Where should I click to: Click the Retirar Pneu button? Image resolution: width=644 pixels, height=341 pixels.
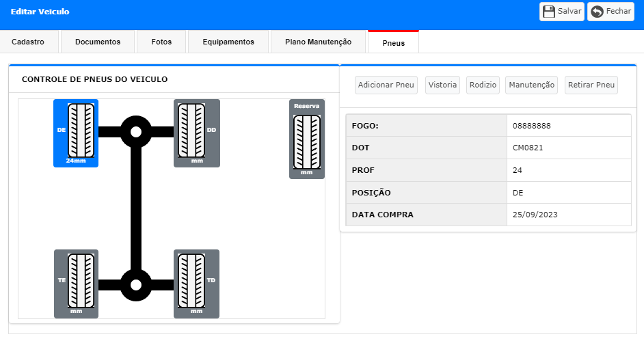[x=591, y=85]
